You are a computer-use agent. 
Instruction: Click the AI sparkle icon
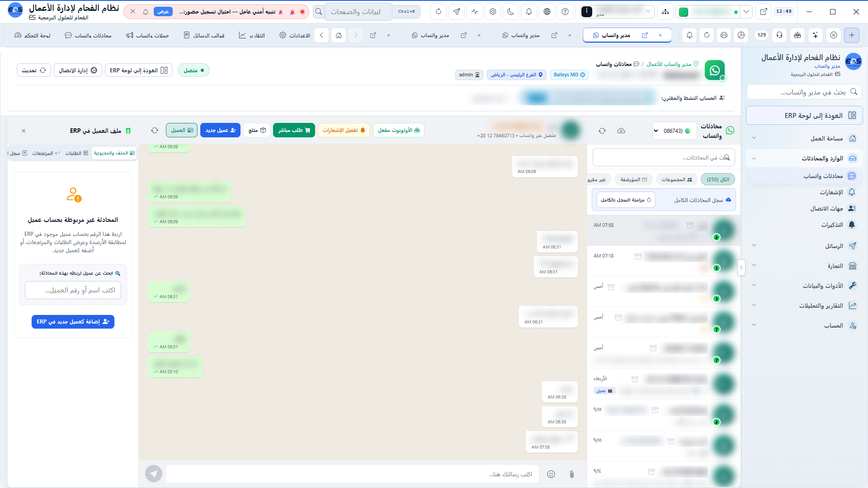(x=815, y=35)
